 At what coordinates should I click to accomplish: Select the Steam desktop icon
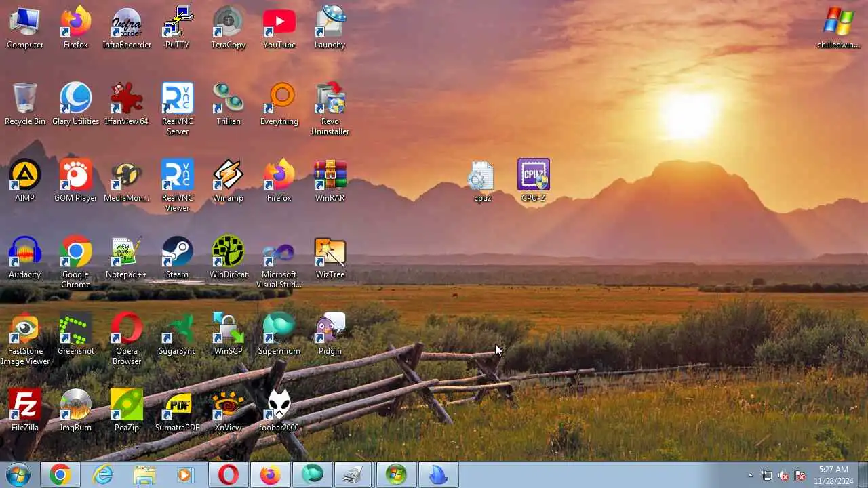click(178, 258)
